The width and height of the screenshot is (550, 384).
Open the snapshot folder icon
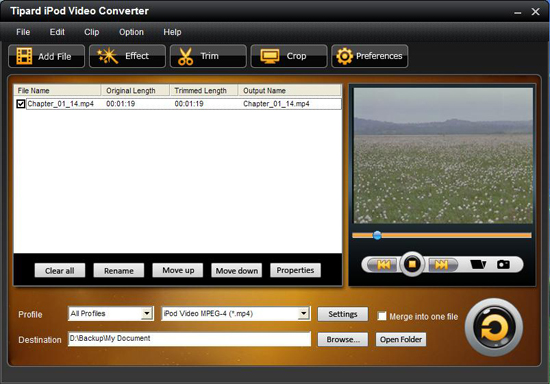[x=478, y=264]
